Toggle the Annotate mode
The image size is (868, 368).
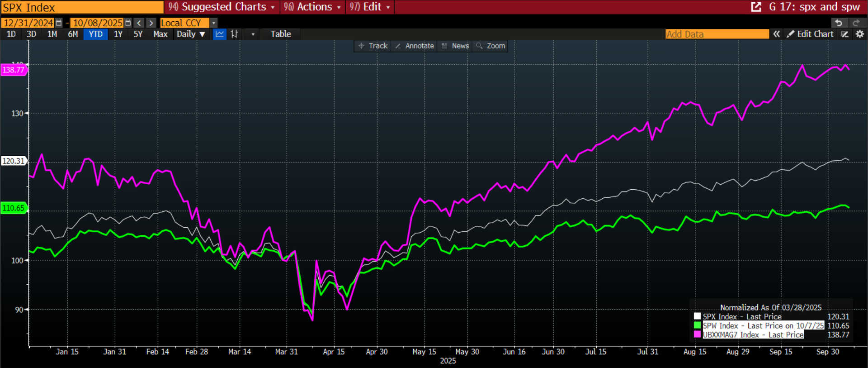[x=415, y=46]
